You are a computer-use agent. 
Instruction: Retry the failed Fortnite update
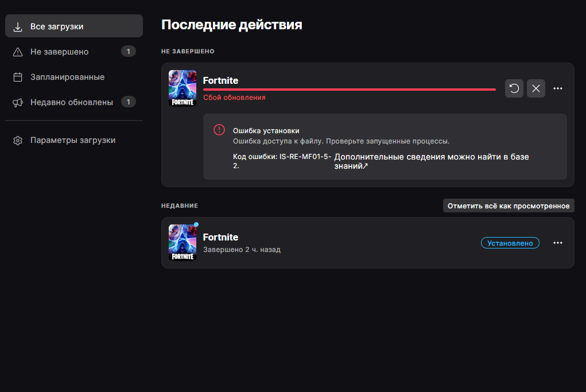[x=514, y=88]
